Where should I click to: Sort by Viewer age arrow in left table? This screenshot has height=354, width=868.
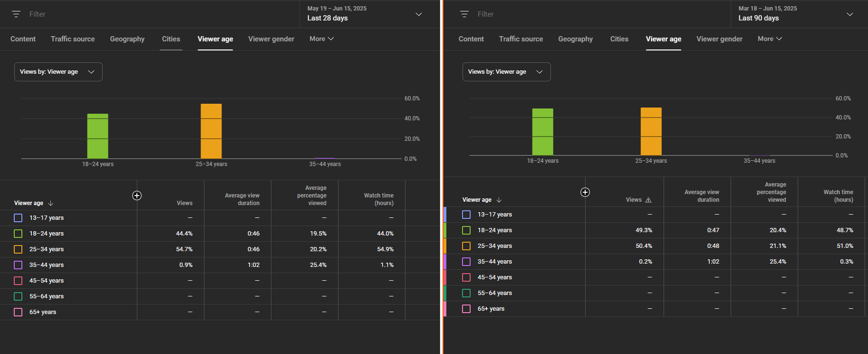[x=51, y=203]
